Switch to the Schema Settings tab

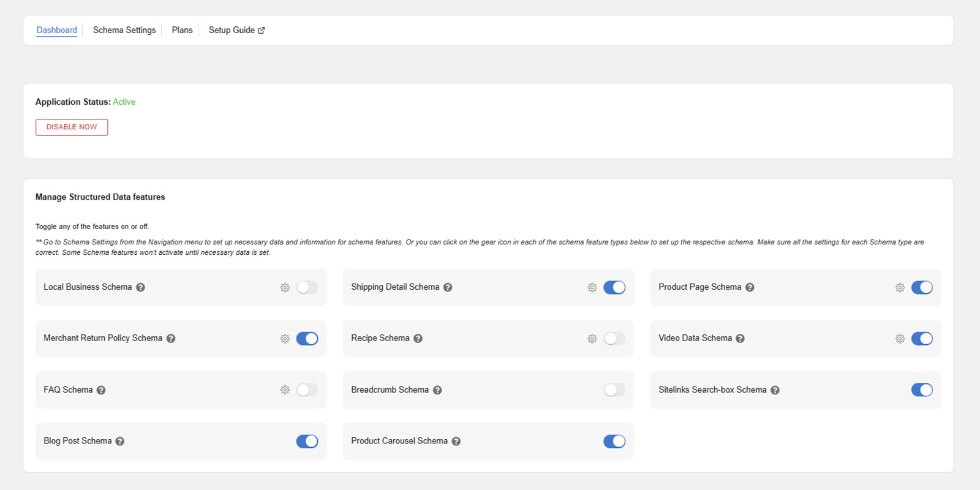pyautogui.click(x=124, y=30)
